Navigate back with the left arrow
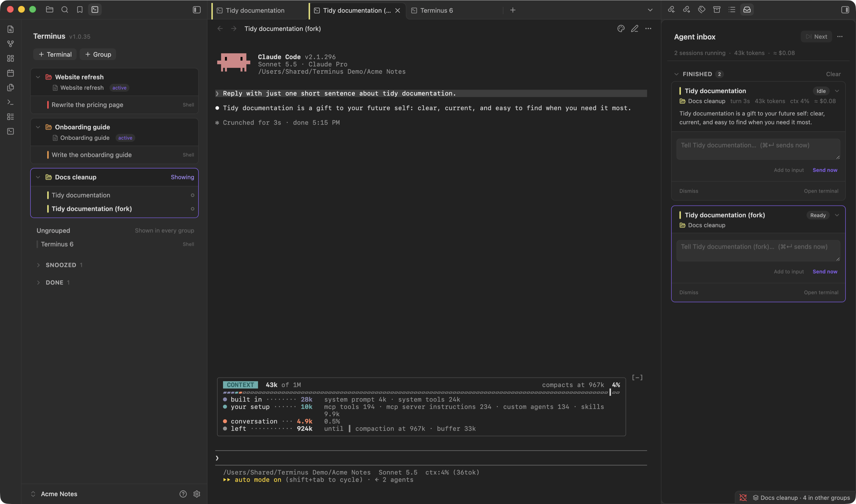 (x=220, y=29)
